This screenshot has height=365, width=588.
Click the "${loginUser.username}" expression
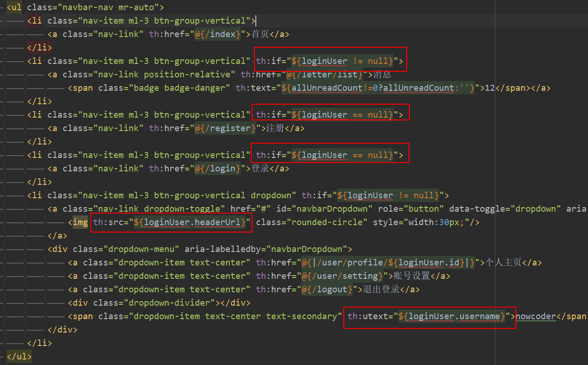[452, 316]
